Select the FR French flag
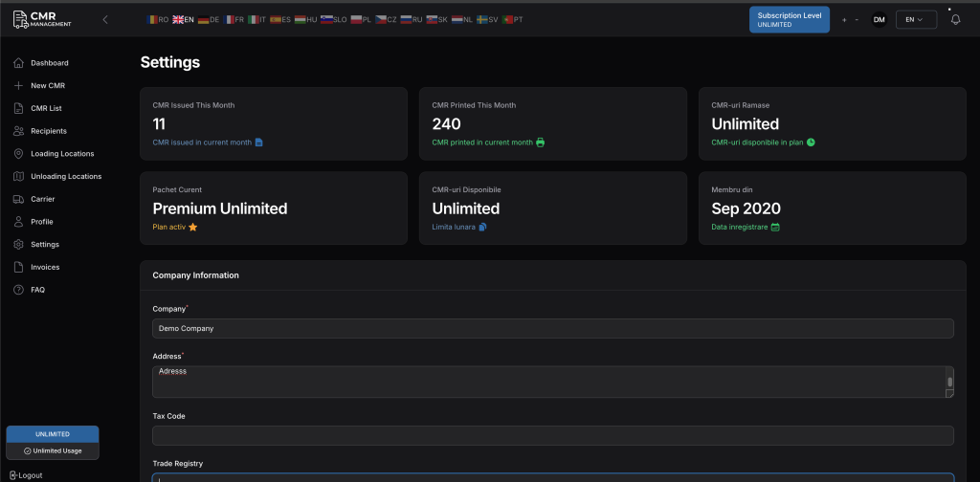 click(234, 19)
